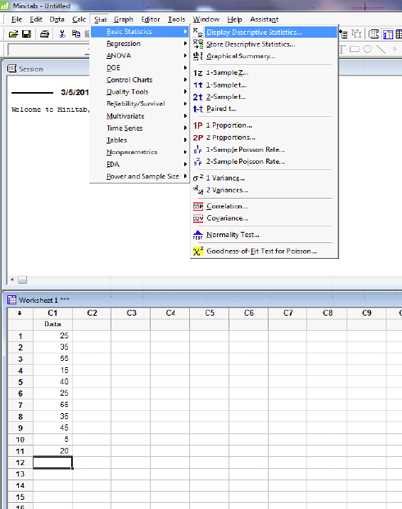Click the 1 Proportion icon

coord(198,125)
